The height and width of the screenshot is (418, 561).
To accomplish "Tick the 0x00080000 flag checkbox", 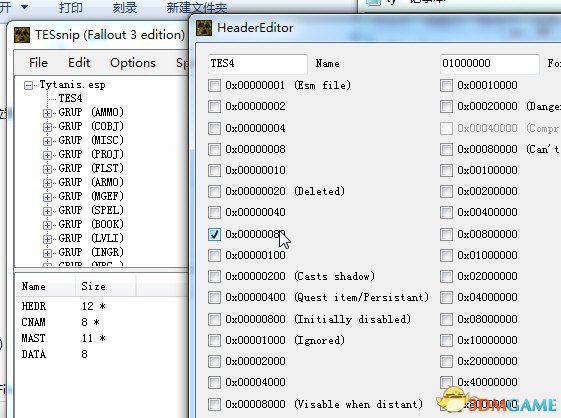I will click(x=446, y=149).
